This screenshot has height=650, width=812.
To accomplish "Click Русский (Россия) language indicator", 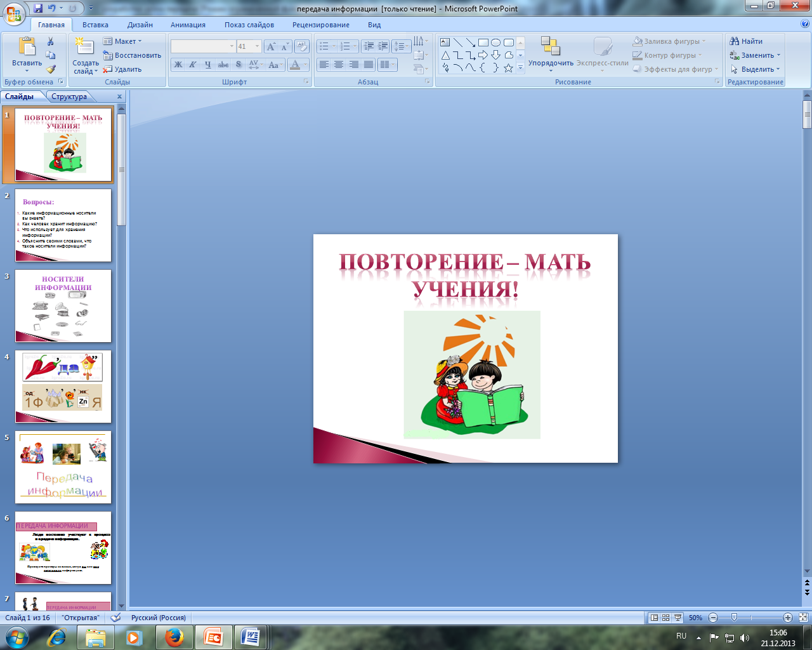I will [159, 618].
